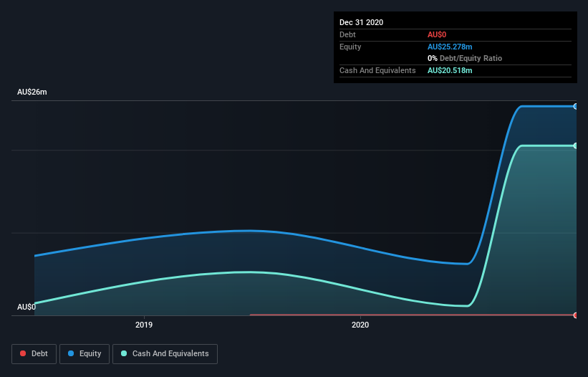588x377 pixels.
Task: Click the AU$0 y-axis label
Action: [26, 307]
